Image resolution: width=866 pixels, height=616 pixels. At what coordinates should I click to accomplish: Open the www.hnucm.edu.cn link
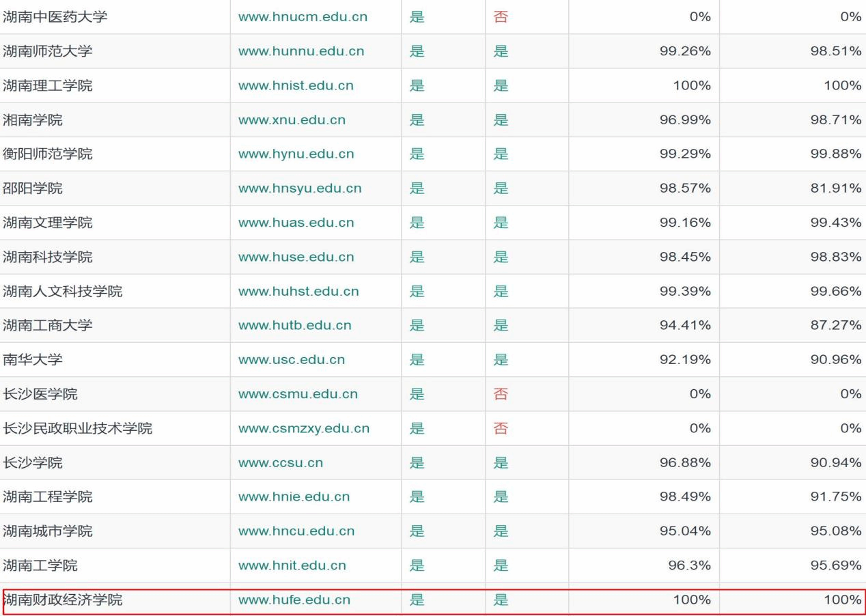coord(303,17)
